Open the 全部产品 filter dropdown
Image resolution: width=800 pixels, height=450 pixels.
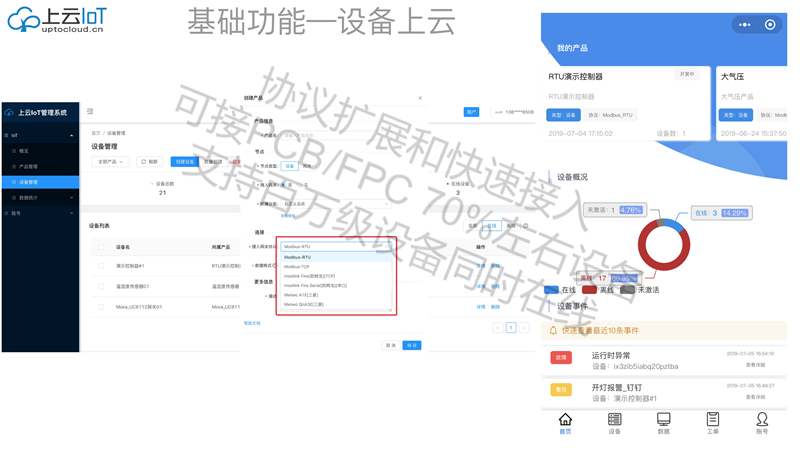point(110,161)
